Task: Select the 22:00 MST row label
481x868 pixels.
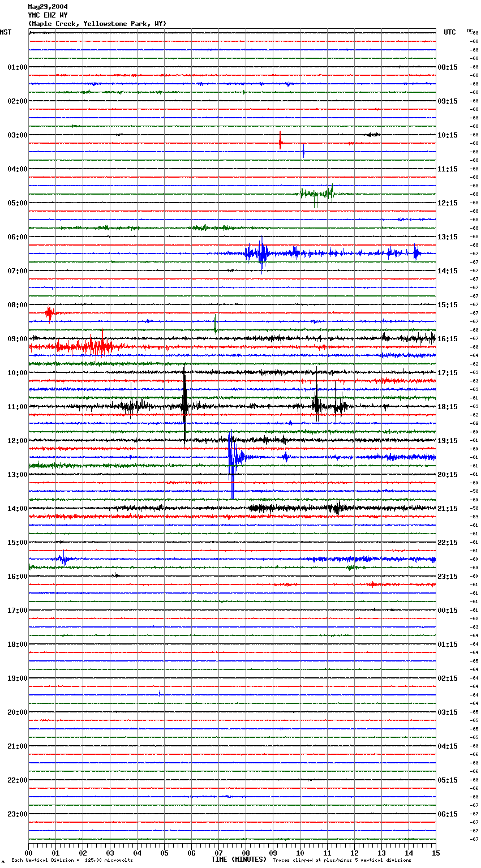Action: [x=18, y=780]
